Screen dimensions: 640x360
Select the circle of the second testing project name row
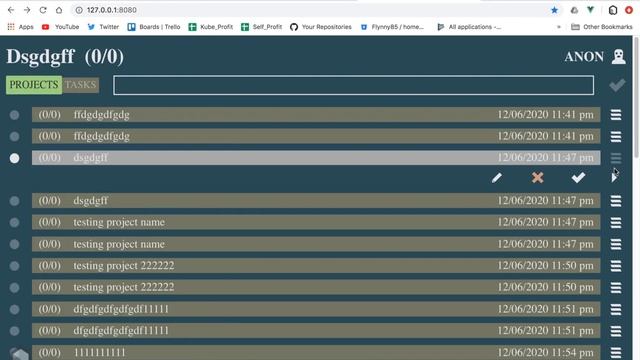click(14, 244)
